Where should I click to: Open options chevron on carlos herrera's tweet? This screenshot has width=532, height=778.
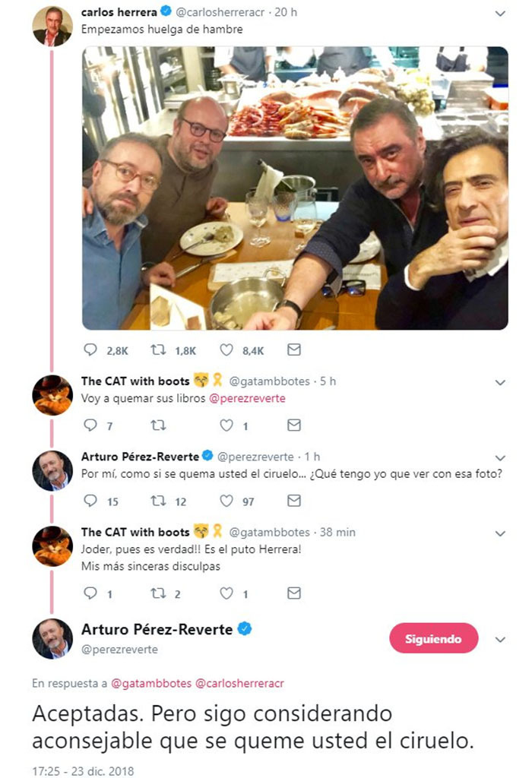click(x=499, y=14)
